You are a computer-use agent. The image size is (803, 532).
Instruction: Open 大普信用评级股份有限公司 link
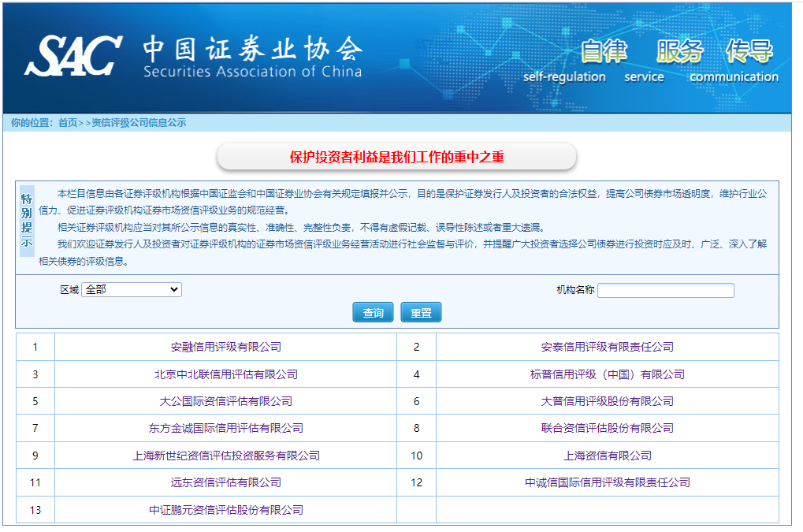608,401
